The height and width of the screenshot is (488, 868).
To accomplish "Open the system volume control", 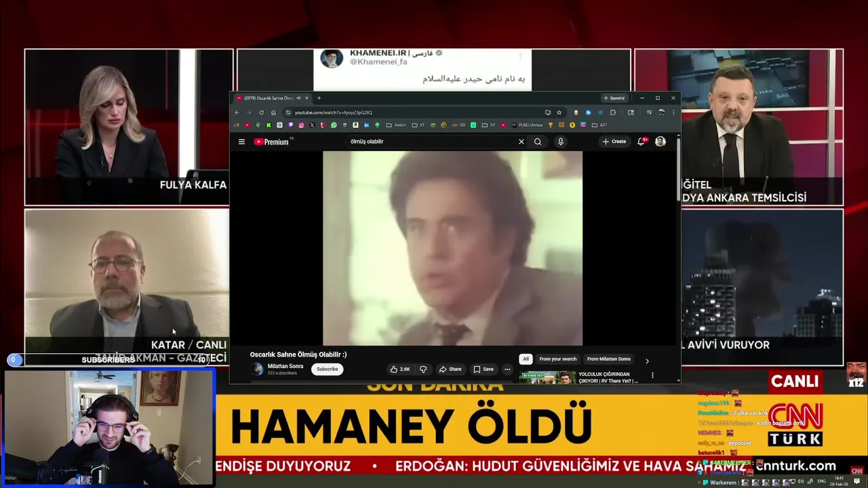I will (x=800, y=481).
